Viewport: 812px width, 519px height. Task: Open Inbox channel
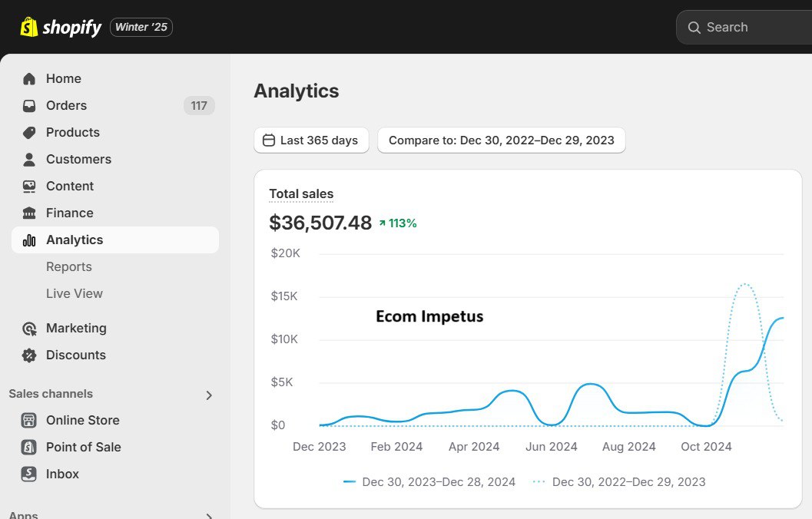[115, 474]
